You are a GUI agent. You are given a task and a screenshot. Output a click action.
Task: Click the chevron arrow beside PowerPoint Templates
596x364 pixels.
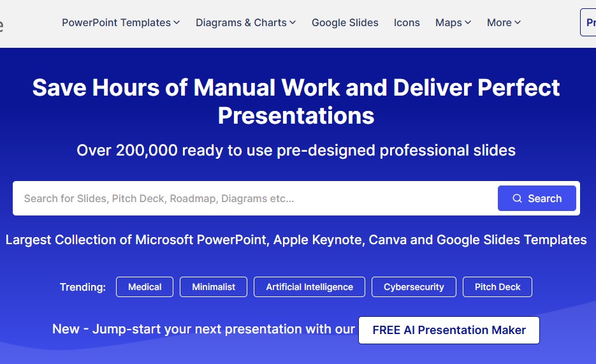(177, 23)
